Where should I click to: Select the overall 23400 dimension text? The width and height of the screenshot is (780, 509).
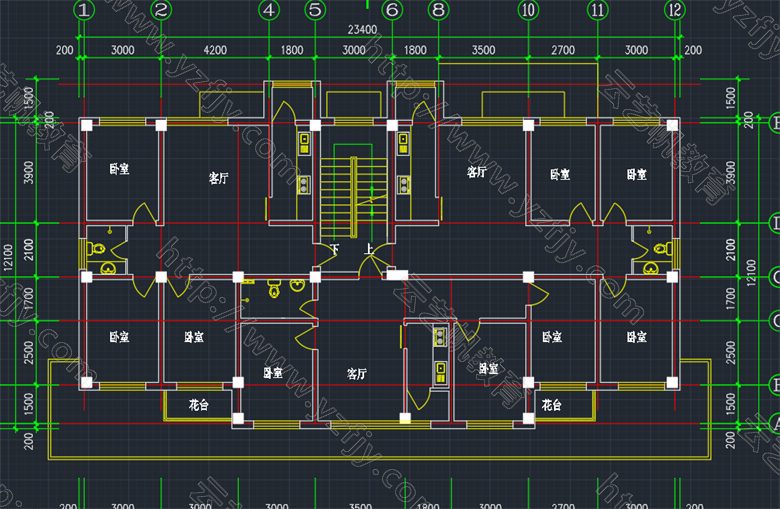pos(362,30)
